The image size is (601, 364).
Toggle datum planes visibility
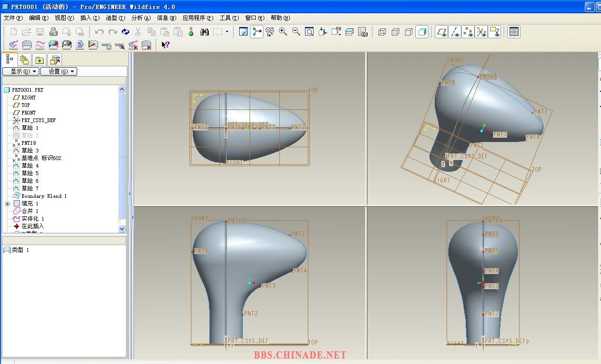[442, 32]
